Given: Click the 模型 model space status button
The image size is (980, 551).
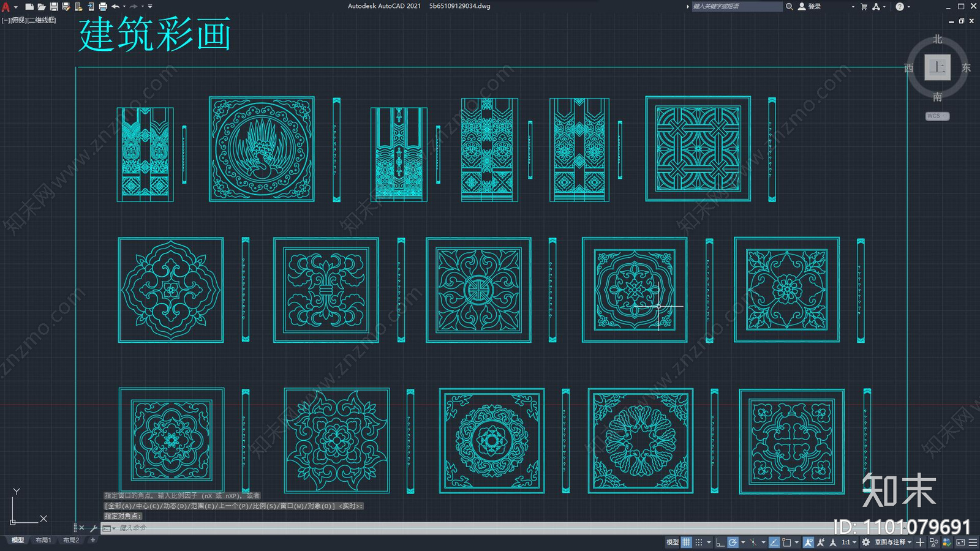Looking at the screenshot, I should [x=672, y=542].
